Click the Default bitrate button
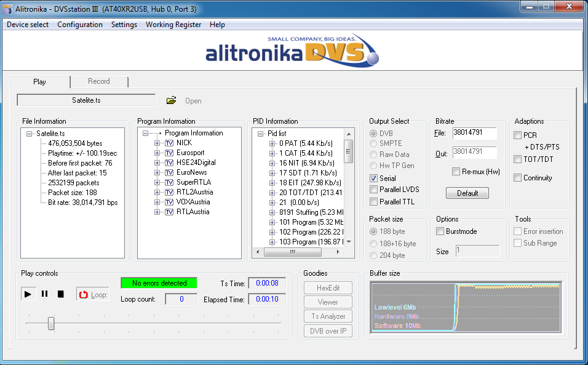Screen dimensions: 588x365 pos(467,193)
